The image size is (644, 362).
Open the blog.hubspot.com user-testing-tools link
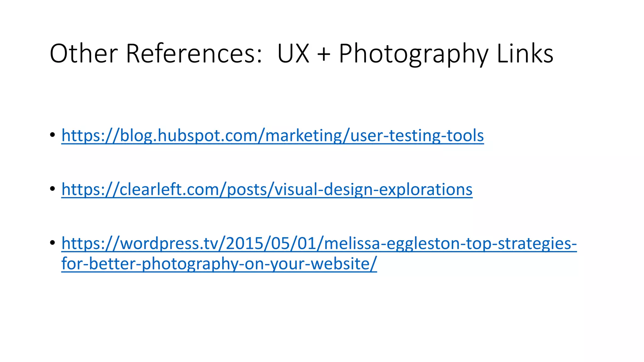272,135
